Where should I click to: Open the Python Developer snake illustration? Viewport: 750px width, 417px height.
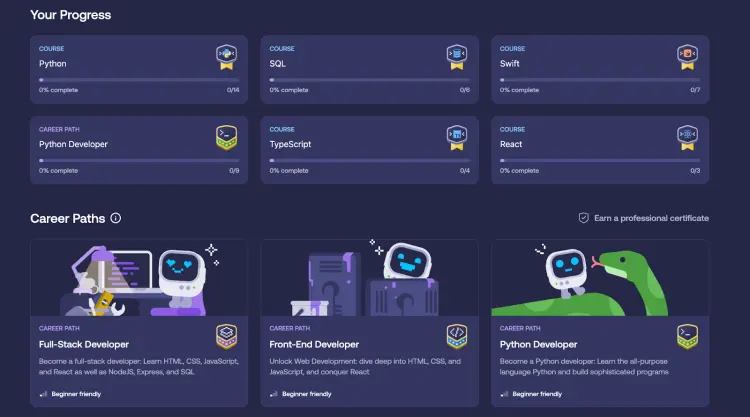(600, 277)
